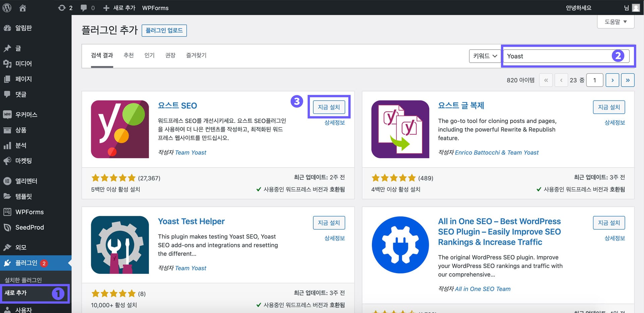Expand the 도움말 panel
The width and height of the screenshot is (644, 313).
(615, 21)
